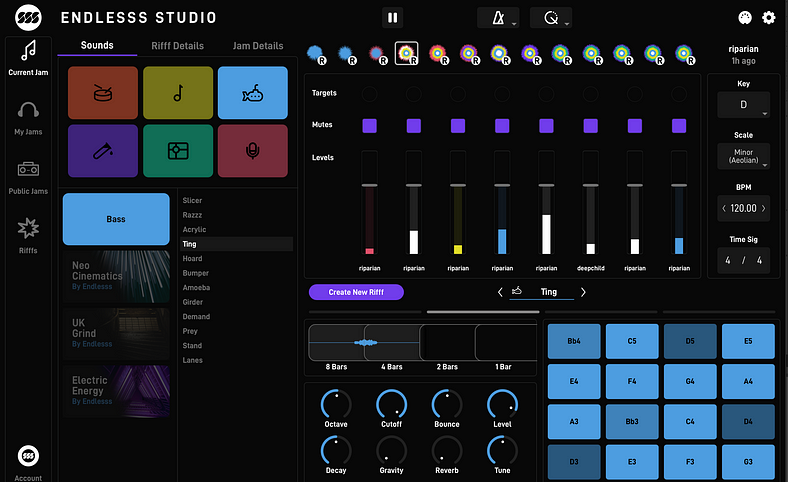788x482 pixels.
Task: Select the purple FX tile
Action: [103, 151]
